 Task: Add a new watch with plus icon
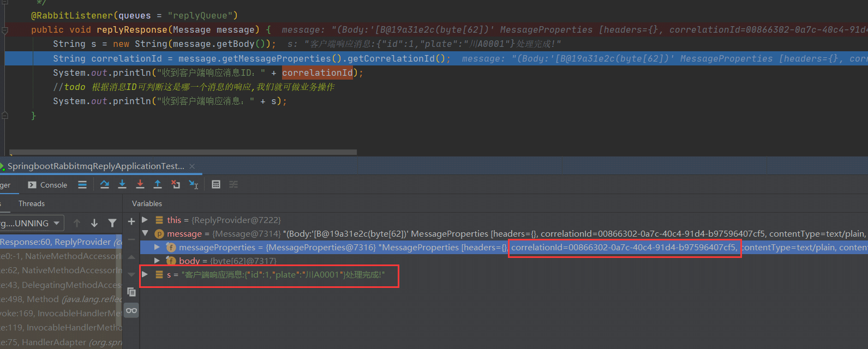[131, 221]
